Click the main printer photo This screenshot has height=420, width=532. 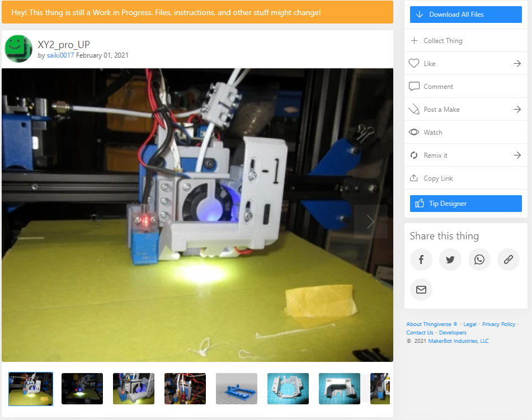click(x=197, y=215)
